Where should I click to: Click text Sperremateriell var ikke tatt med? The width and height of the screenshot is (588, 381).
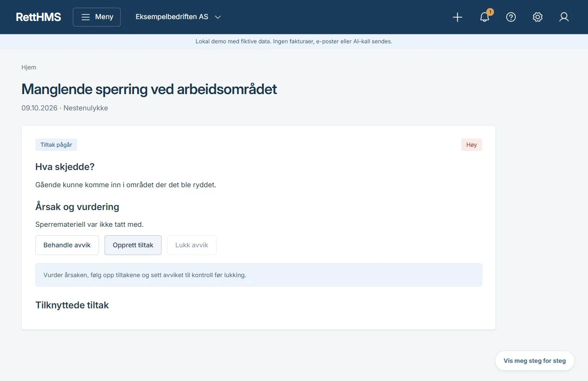89,224
